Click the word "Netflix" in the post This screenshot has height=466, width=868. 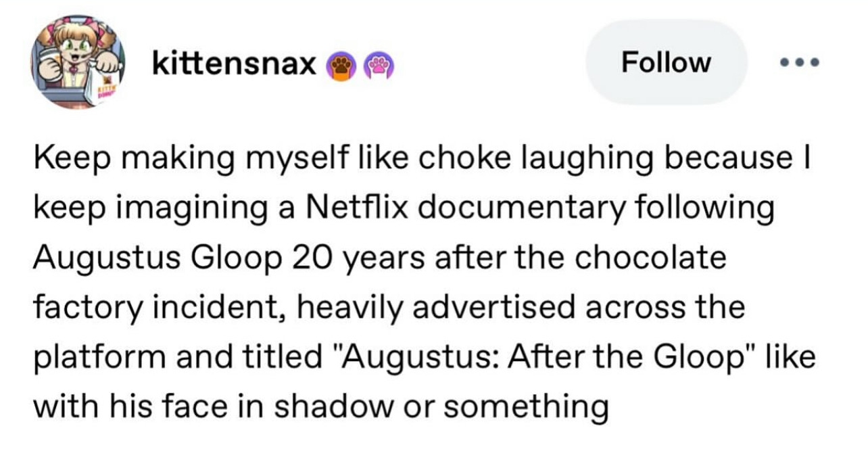pyautogui.click(x=366, y=209)
